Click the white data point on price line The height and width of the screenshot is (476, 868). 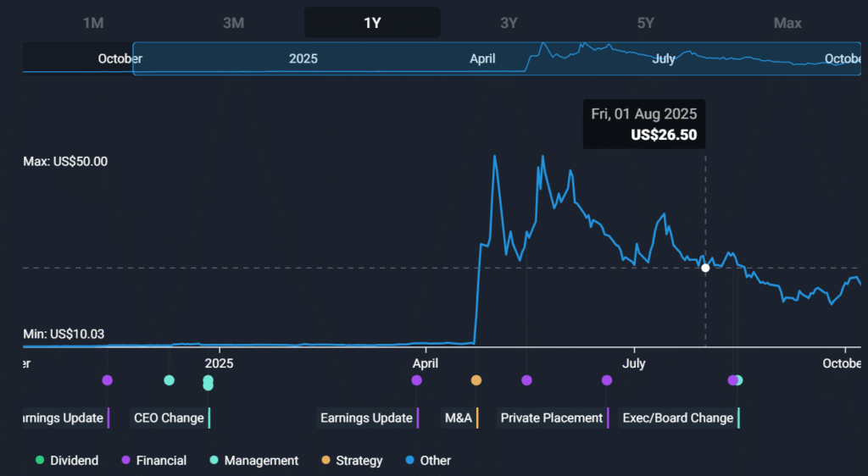705,268
